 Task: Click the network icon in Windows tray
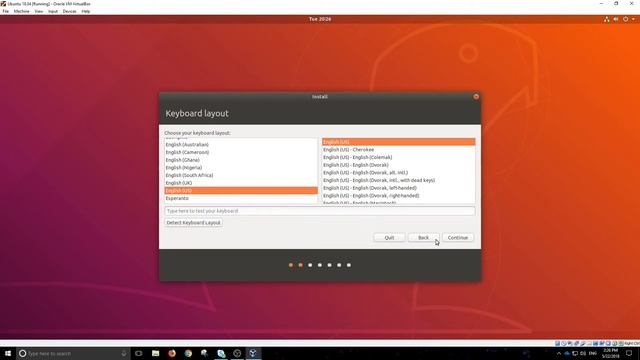[575, 353]
